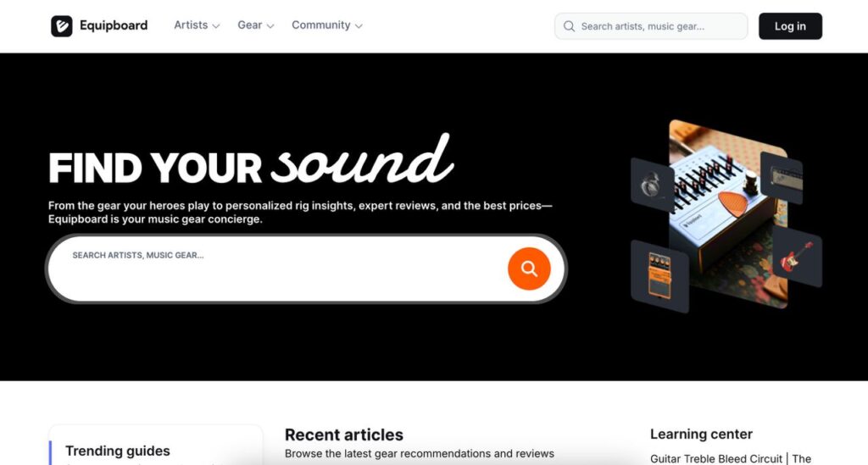The image size is (868, 465).
Task: Expand the Community dropdown chevron
Action: click(x=359, y=26)
